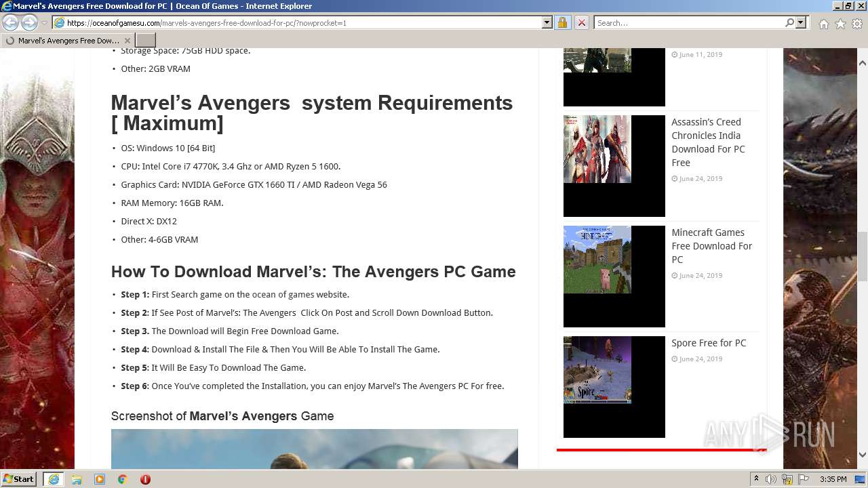Click the volume speaker tray icon
This screenshot has height=488, width=868.
coord(771,479)
